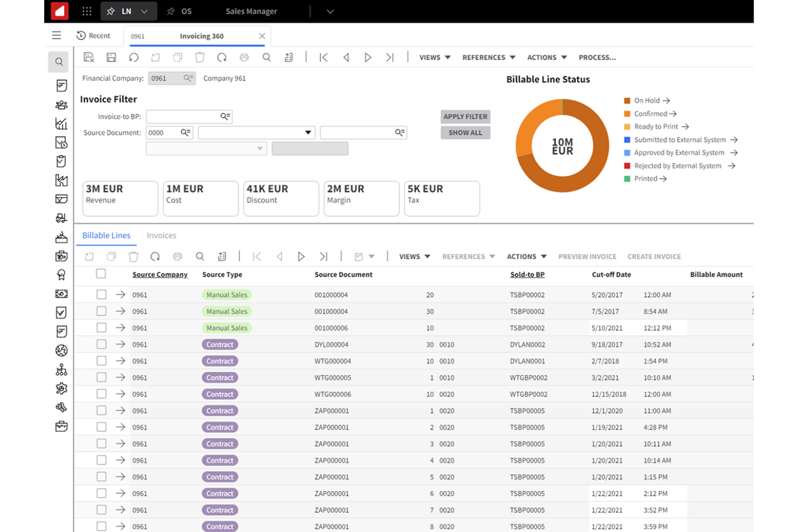Viewport: 798px width, 532px height.
Task: Open the search panel from the left sidebar
Action: [x=58, y=61]
